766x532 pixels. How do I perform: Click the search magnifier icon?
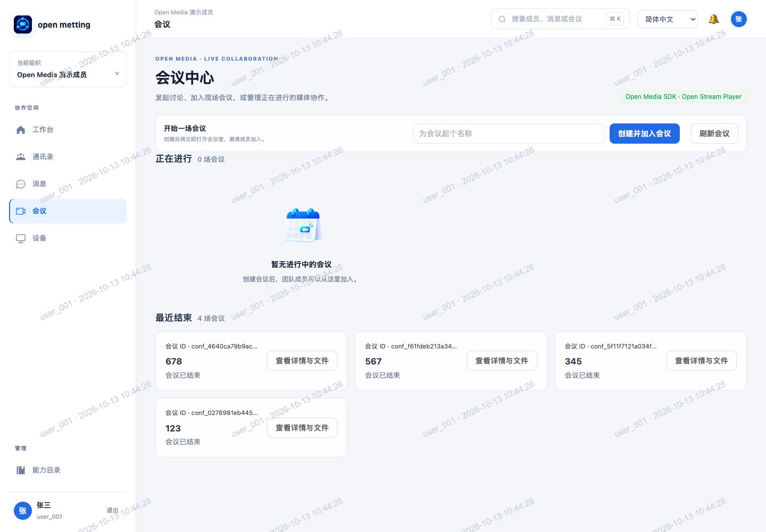pos(502,19)
